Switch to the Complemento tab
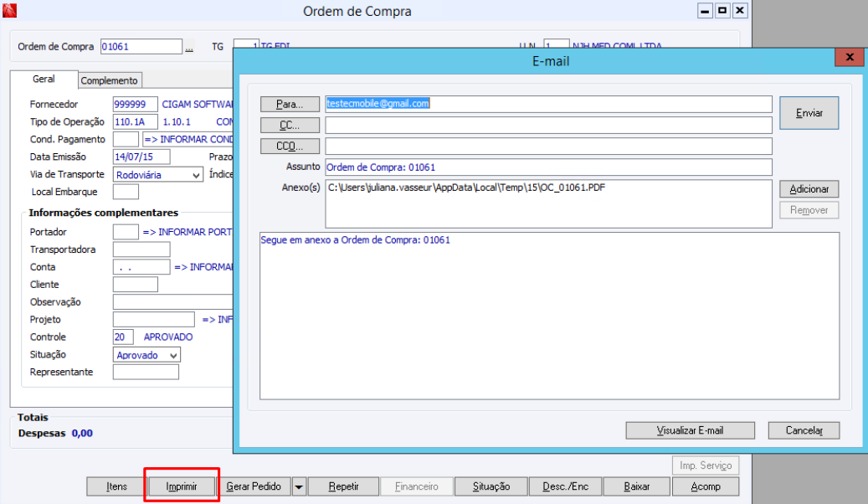This screenshot has width=868, height=504. point(109,80)
